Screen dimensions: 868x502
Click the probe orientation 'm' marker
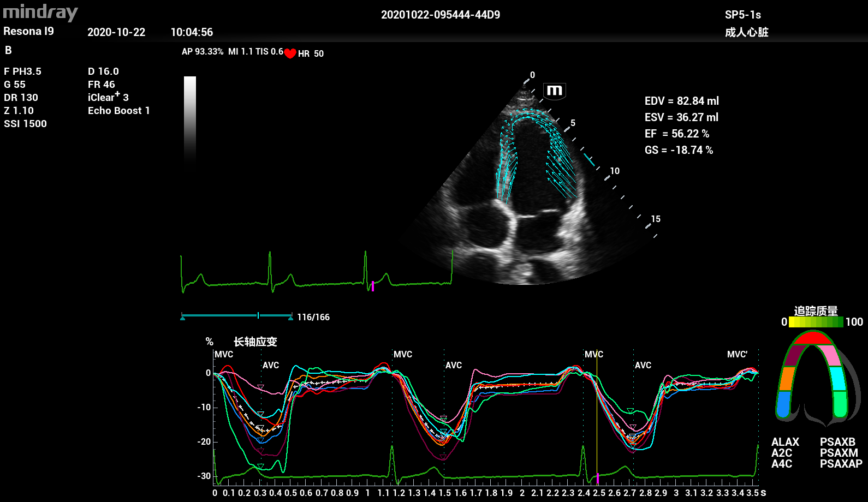(x=555, y=91)
